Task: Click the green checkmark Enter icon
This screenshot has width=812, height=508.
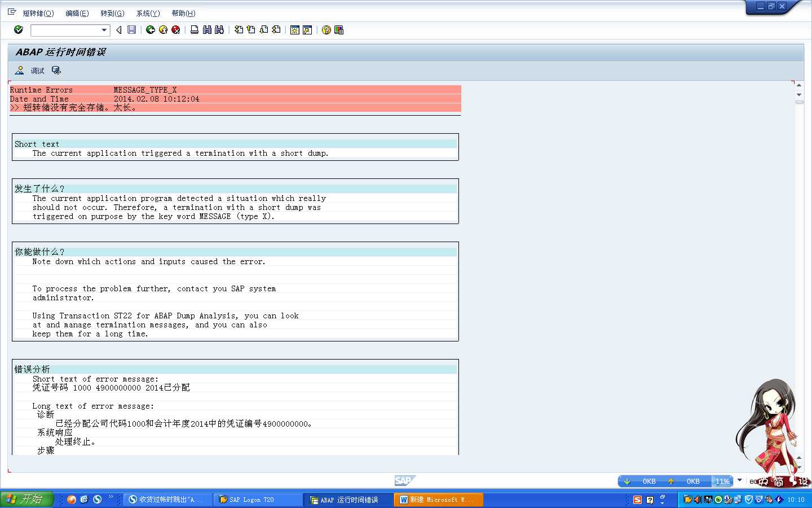Action: click(19, 30)
